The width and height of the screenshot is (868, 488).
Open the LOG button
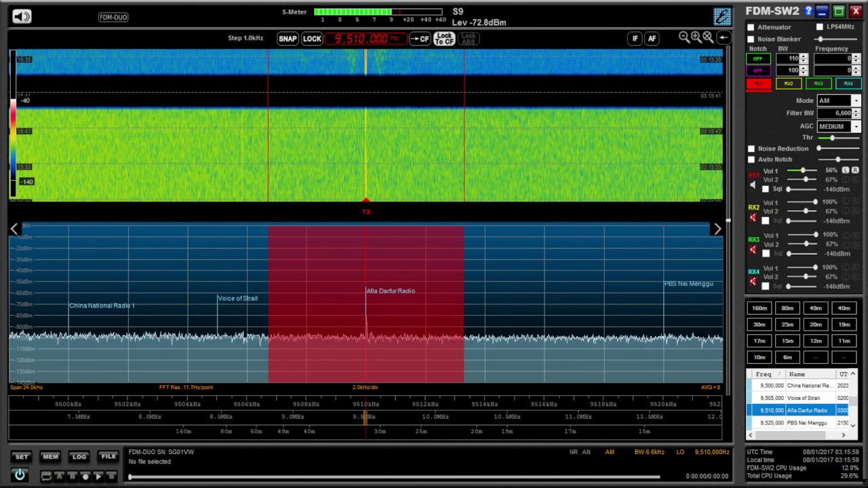coord(79,457)
